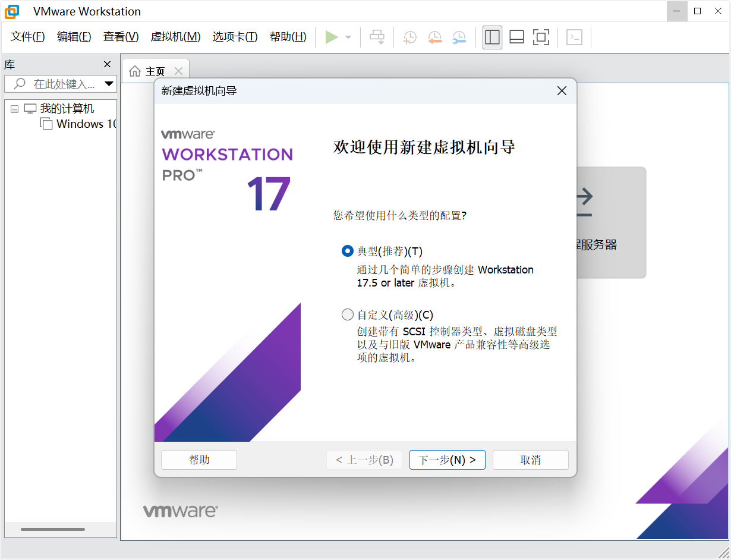
Task: Click the green Power On play button
Action: click(x=332, y=37)
